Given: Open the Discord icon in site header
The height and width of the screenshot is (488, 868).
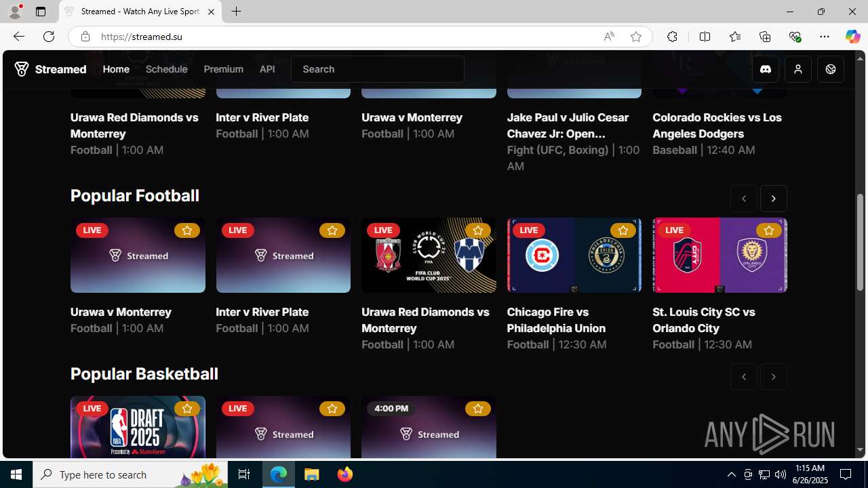Looking at the screenshot, I should pos(766,69).
